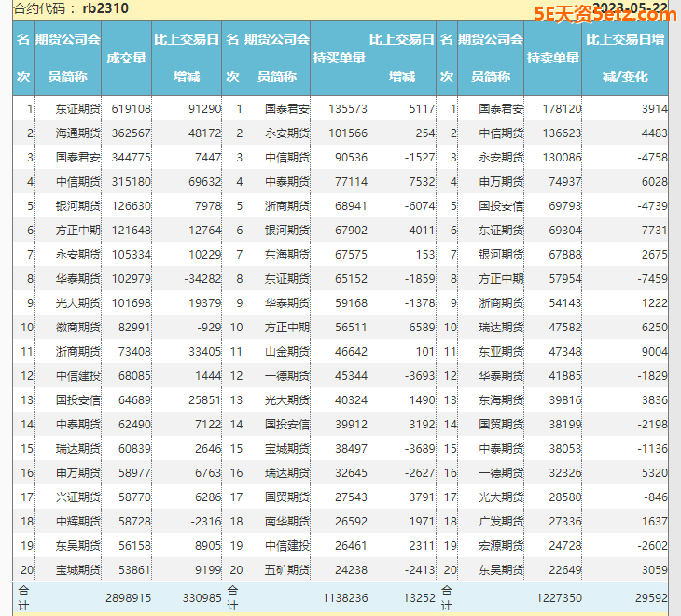This screenshot has height=616, width=681.
Task: Click the value 126630 for 银河期货
Action: coord(131,206)
